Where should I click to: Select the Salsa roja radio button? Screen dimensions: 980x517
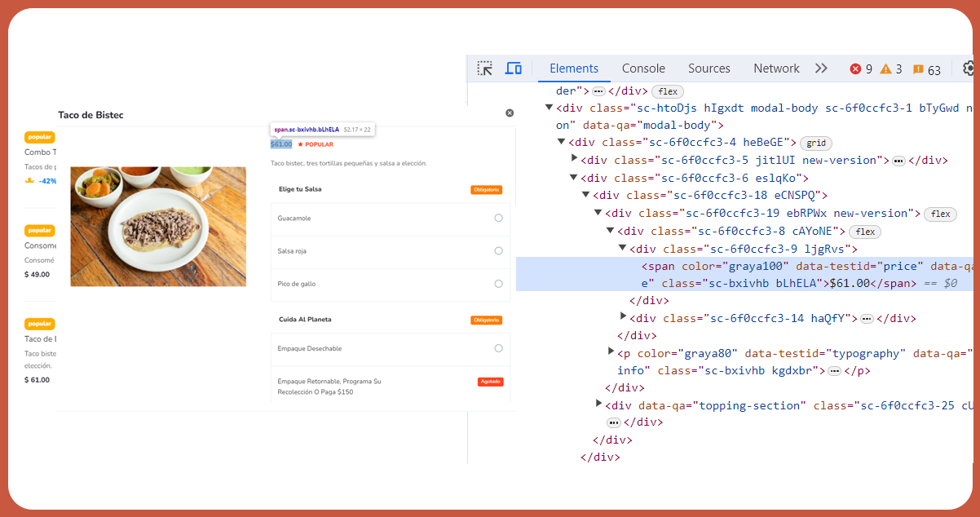[x=498, y=250]
